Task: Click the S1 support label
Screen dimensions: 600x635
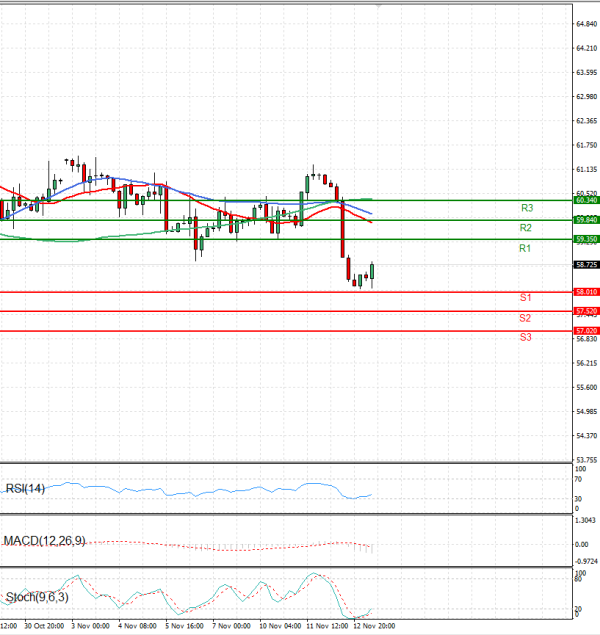Action: (524, 298)
